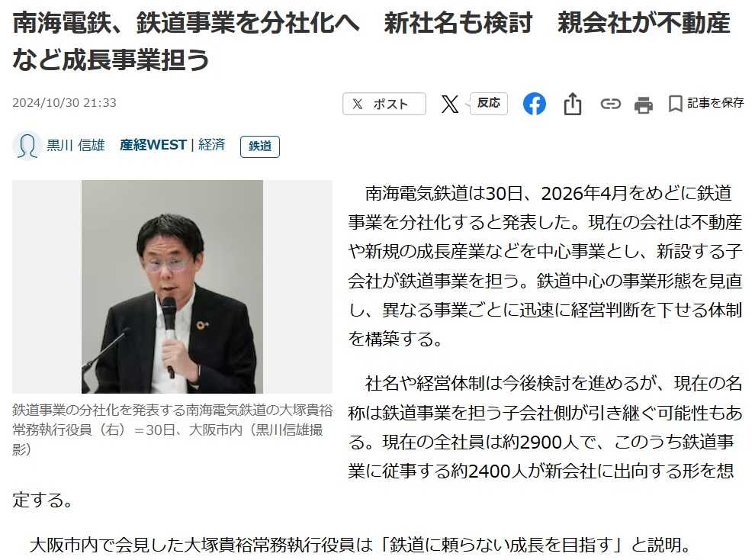Open the 産経WEST section link
The width and height of the screenshot is (755, 560).
pyautogui.click(x=153, y=144)
